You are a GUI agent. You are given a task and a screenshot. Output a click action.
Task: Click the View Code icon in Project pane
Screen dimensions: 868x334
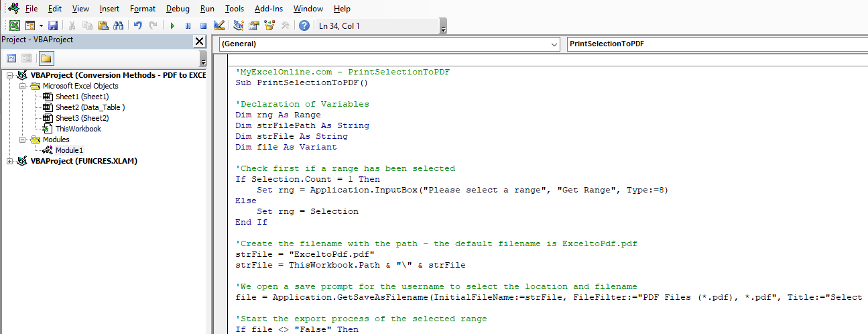[11, 58]
